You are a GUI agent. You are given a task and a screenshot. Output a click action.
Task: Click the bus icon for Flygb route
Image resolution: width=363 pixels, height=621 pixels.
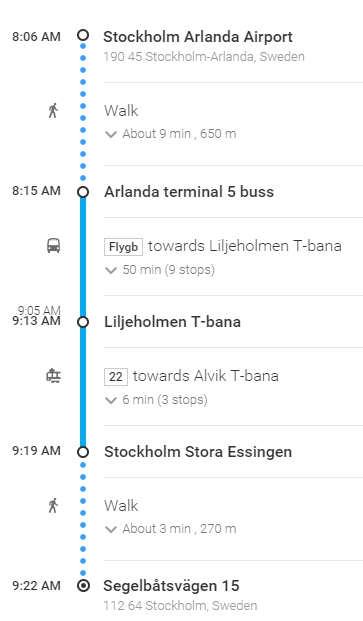53,246
